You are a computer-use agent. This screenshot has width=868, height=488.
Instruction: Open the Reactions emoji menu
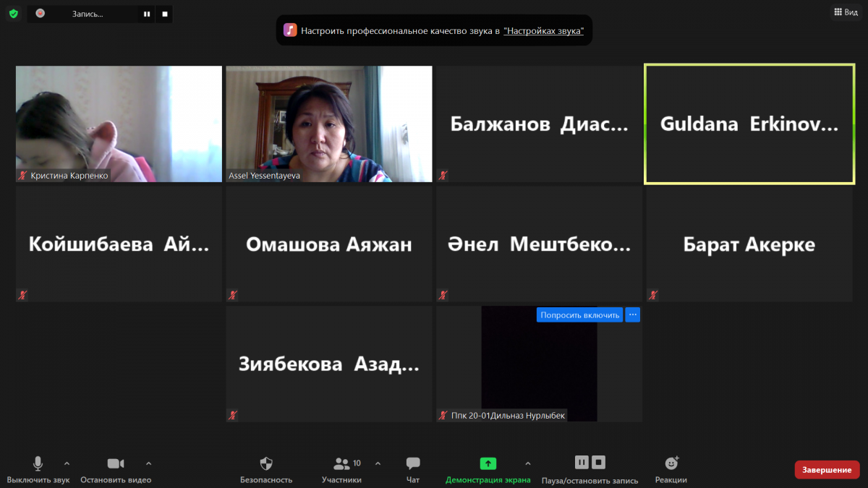tap(671, 464)
